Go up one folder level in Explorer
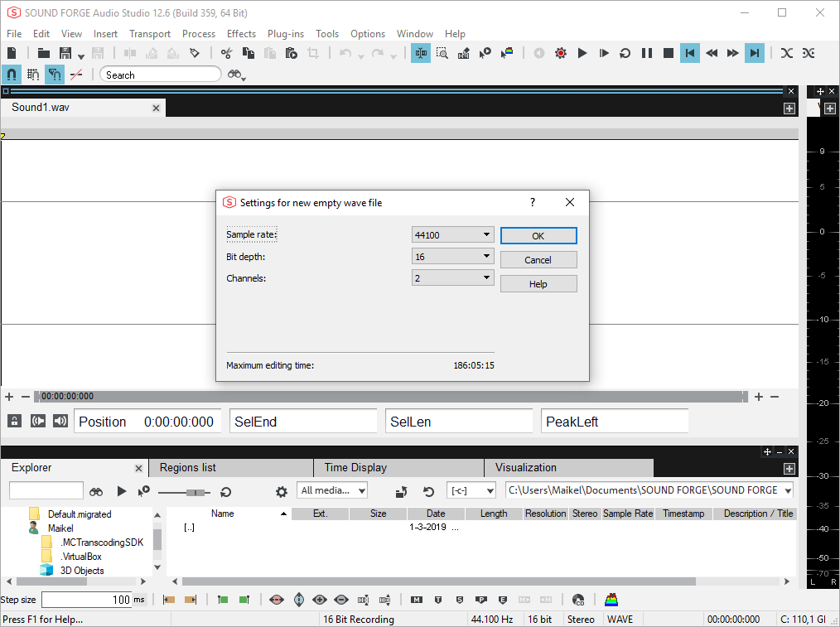The image size is (840, 627). 401,491
